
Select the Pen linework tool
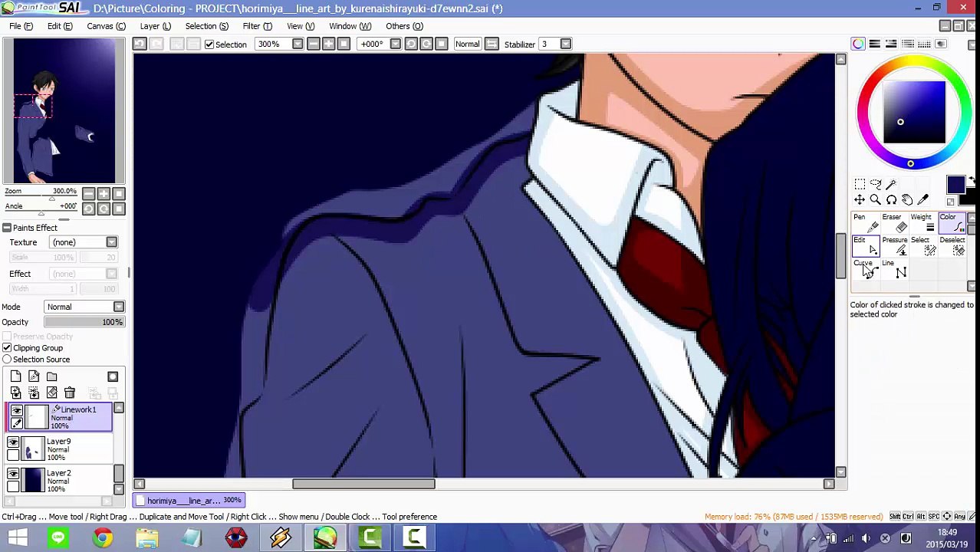(x=866, y=224)
